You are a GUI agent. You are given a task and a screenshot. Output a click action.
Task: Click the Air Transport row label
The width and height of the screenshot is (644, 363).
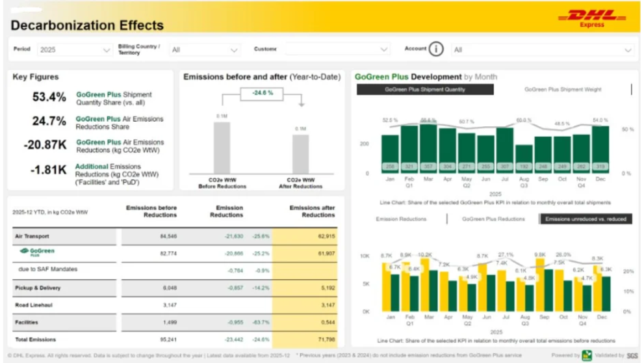pos(32,236)
